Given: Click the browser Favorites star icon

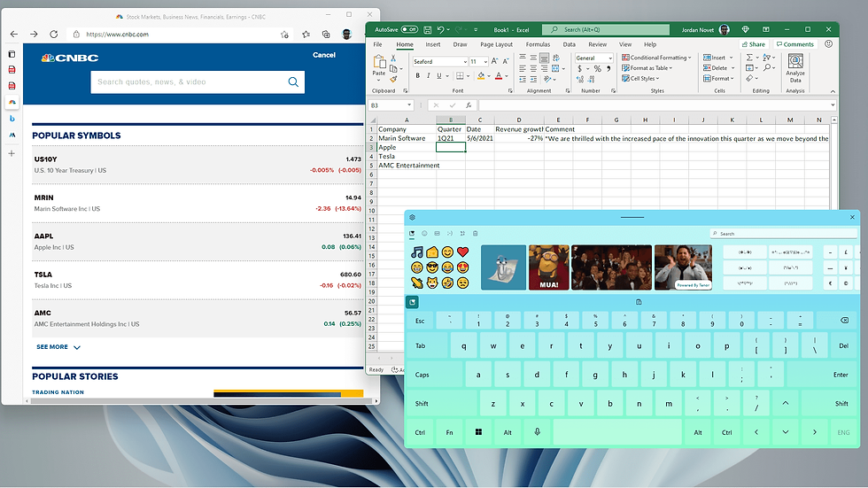Looking at the screenshot, I should pyautogui.click(x=306, y=35).
